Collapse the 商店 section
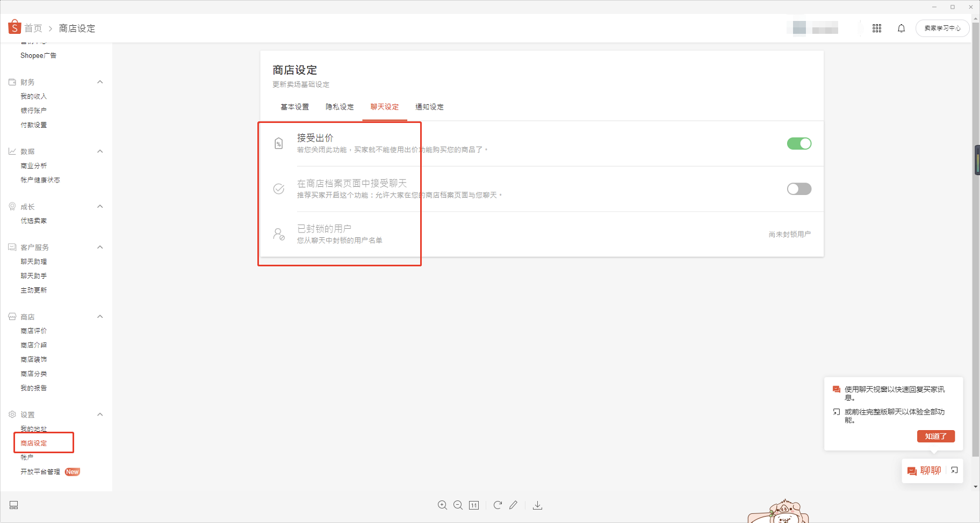Viewport: 980px width, 523px height. (100, 317)
